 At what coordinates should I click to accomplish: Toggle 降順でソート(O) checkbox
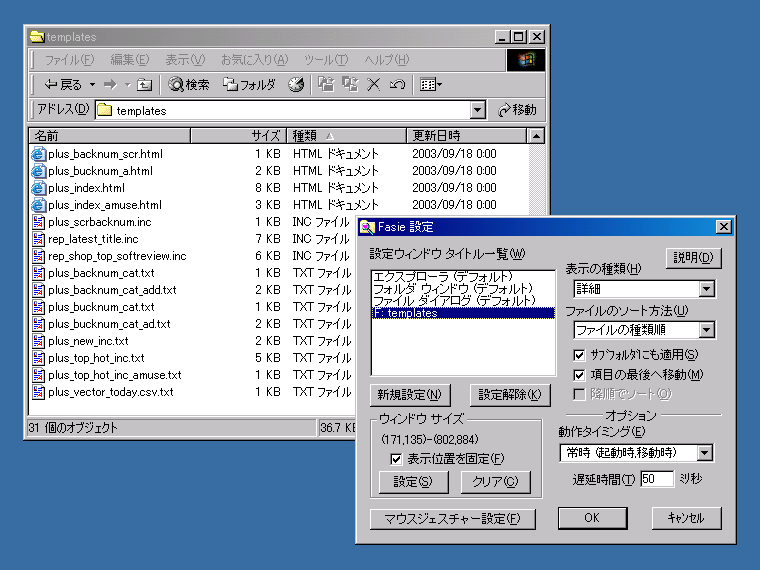(579, 394)
